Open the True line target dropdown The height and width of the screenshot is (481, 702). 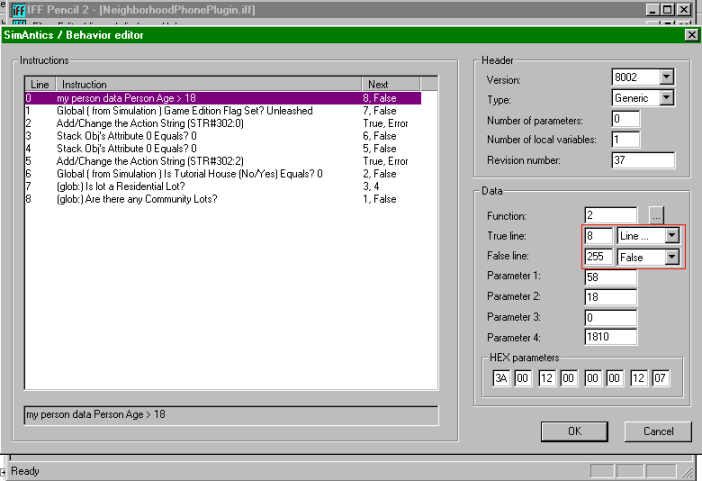pos(672,234)
